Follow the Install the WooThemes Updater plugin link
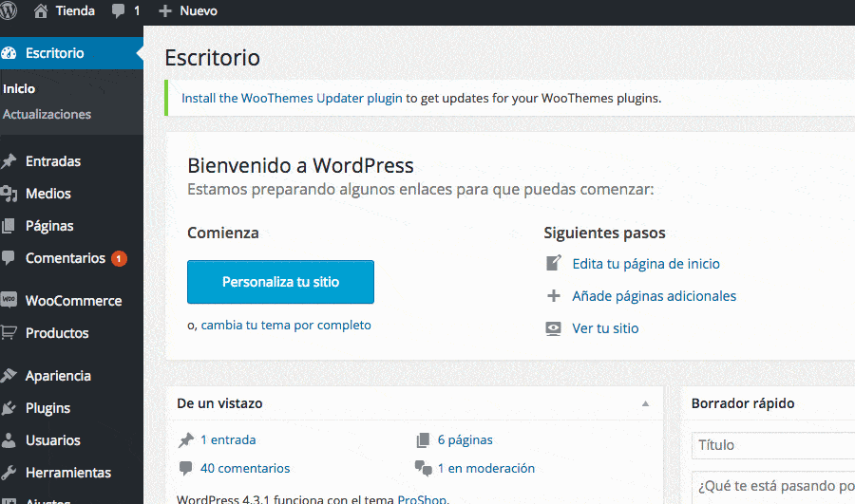The image size is (855, 504). click(292, 98)
